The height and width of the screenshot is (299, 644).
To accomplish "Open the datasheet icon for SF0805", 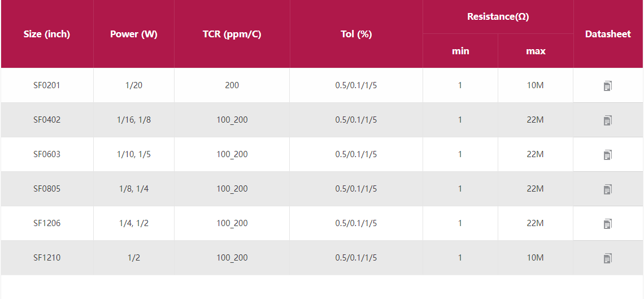I will (x=607, y=189).
